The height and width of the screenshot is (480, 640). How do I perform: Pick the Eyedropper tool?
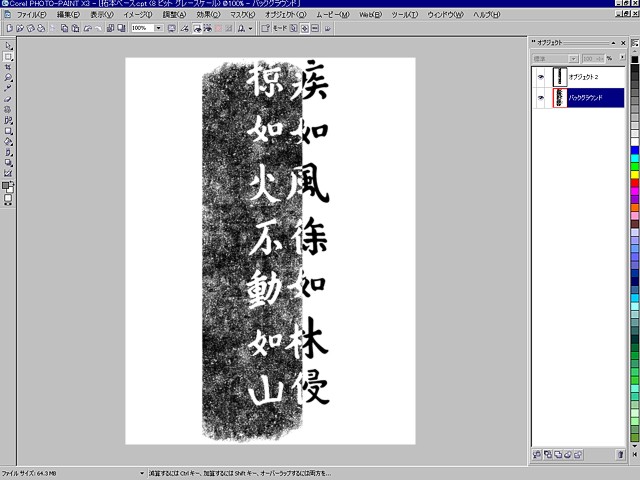8,89
